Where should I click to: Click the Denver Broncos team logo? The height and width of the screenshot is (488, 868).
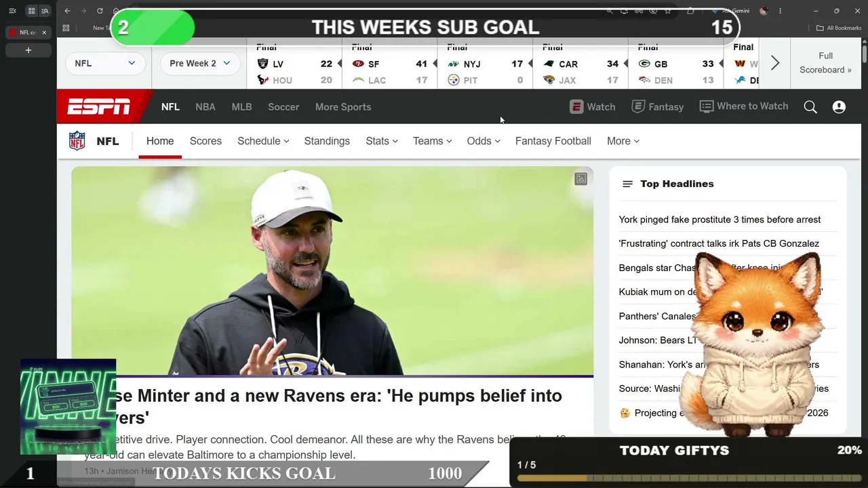(x=645, y=80)
